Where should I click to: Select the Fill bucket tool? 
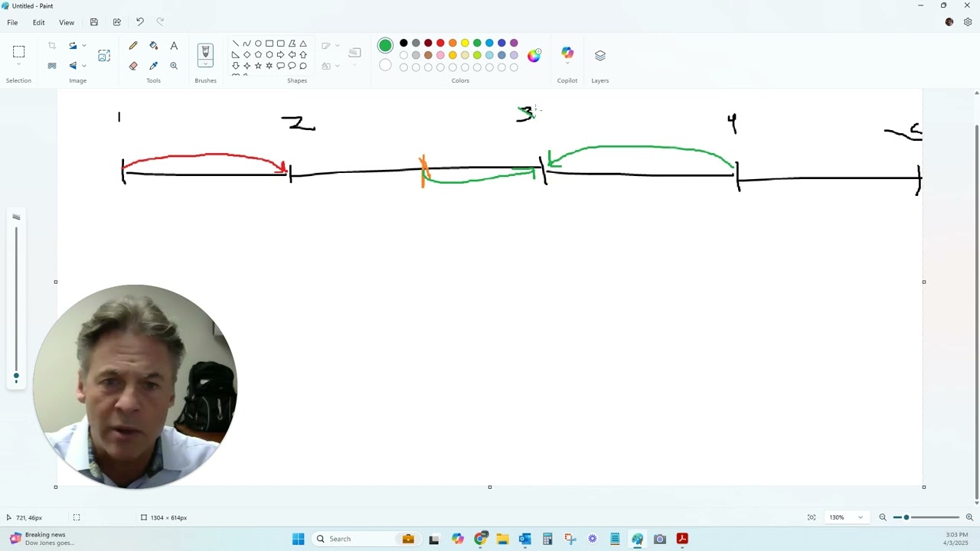click(x=154, y=46)
